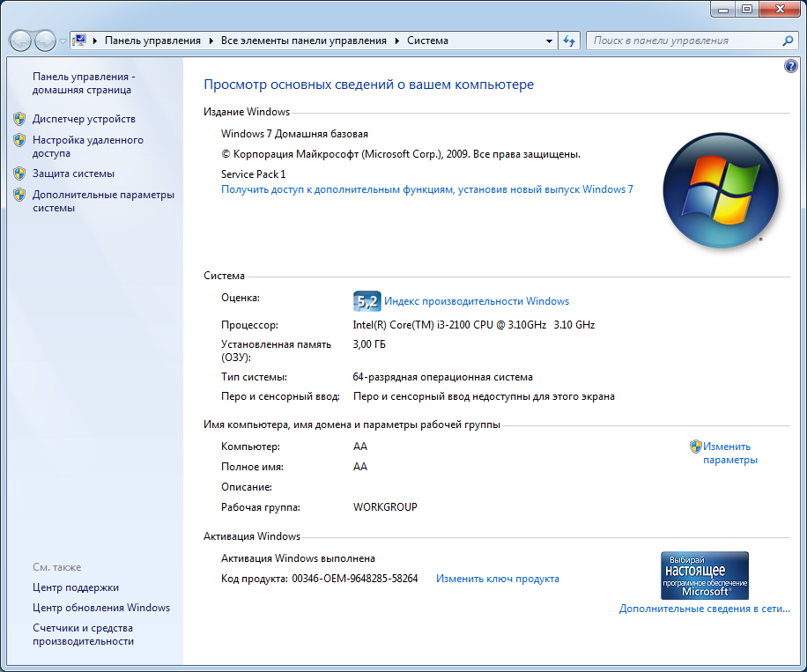Image resolution: width=807 pixels, height=672 pixels.
Task: Click shield icon beside Настройка удаленного доступа
Action: (19, 140)
